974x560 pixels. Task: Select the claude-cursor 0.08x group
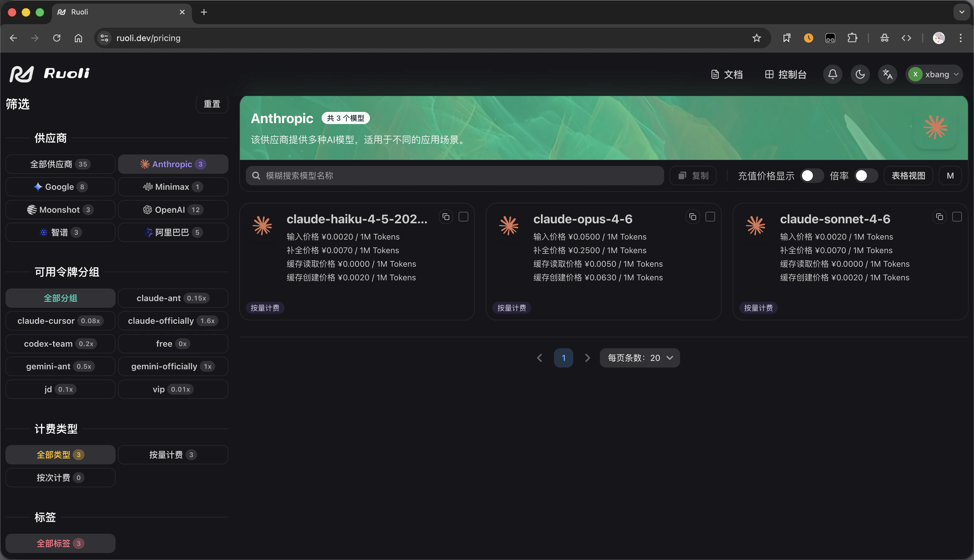tap(60, 321)
